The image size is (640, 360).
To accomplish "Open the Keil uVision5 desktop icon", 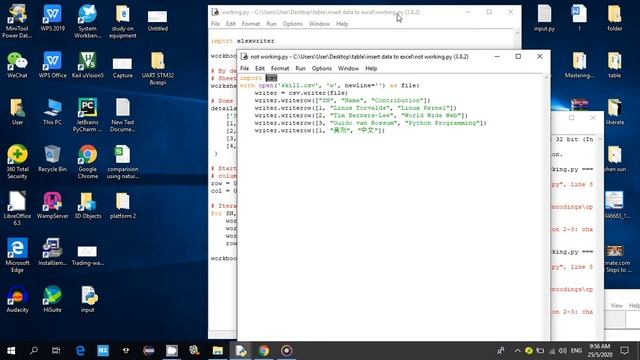I will point(87,65).
